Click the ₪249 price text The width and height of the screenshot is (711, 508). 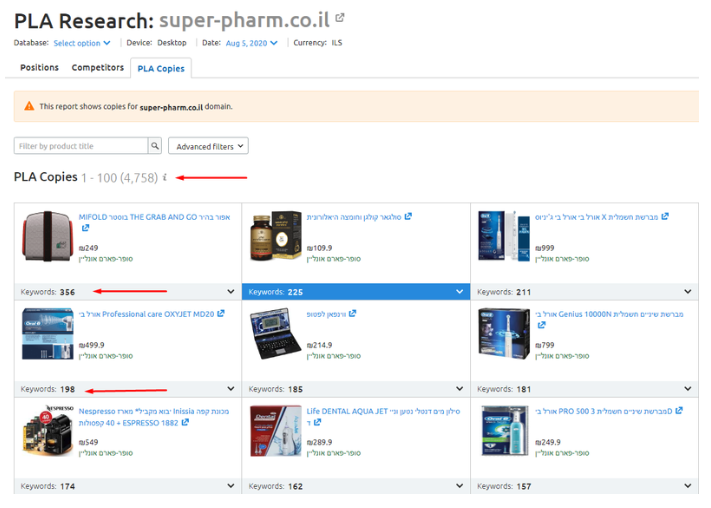coord(88,248)
